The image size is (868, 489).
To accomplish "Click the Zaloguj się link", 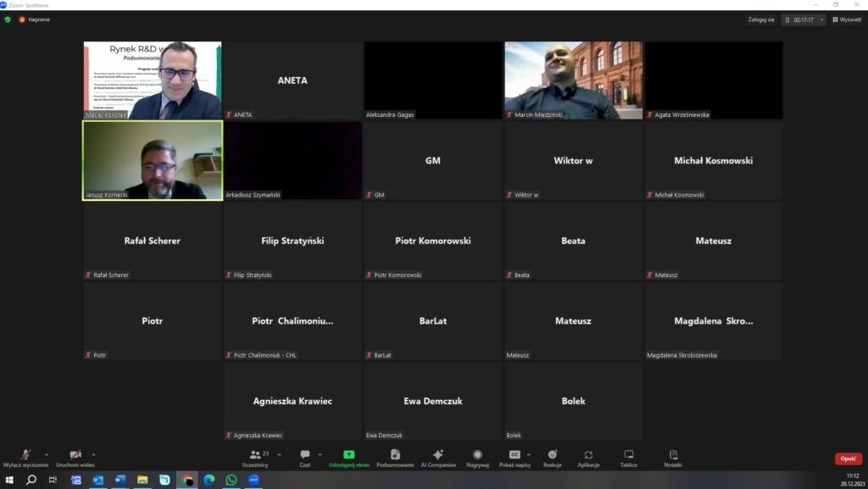I will coord(760,19).
